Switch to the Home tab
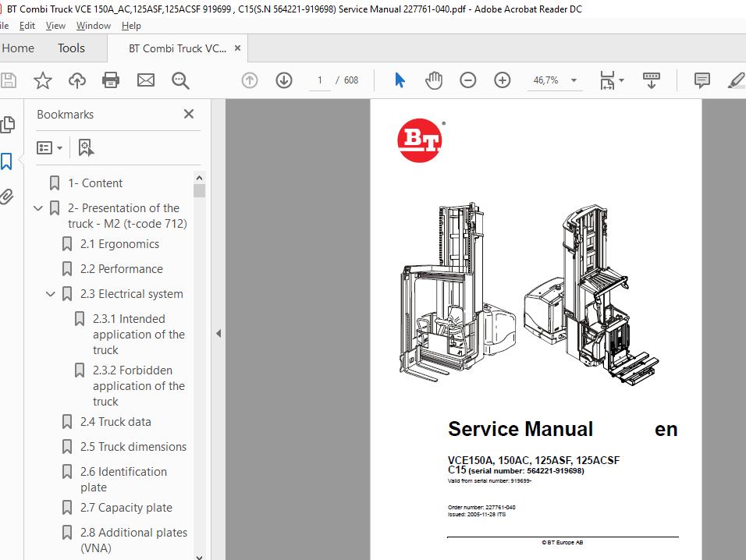Image resolution: width=746 pixels, height=560 pixels. pos(18,48)
